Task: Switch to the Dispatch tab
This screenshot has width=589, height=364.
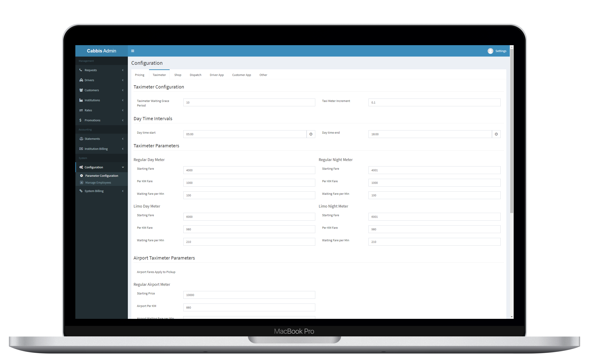Action: click(195, 75)
